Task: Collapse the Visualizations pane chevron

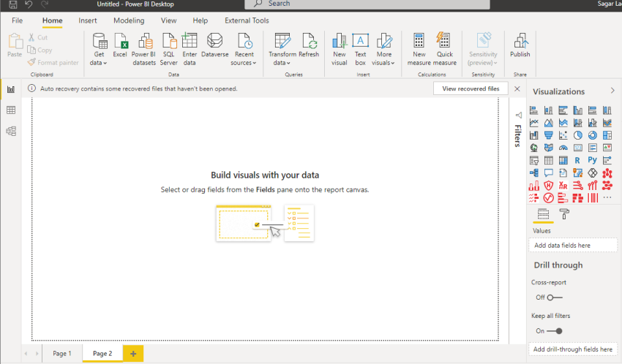Action: click(612, 91)
